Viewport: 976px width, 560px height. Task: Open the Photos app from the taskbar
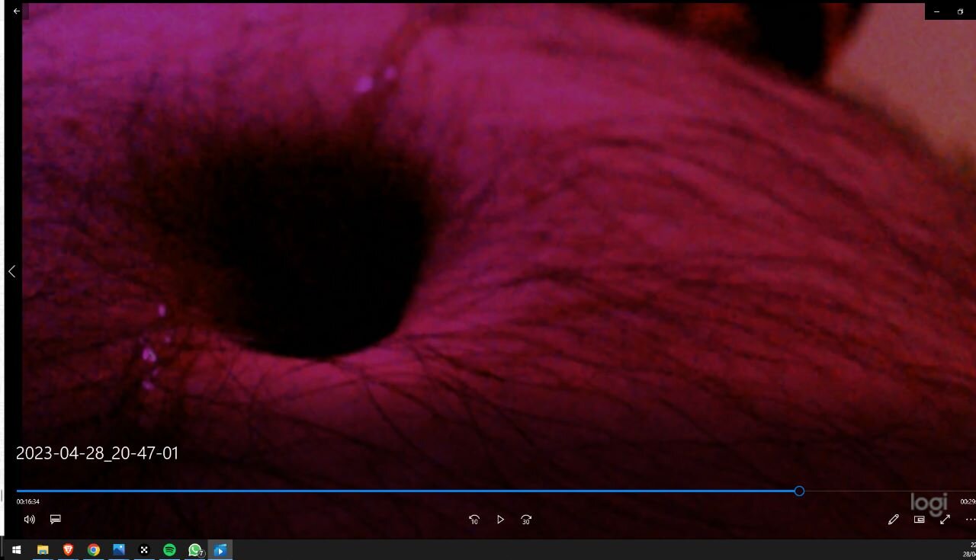coord(119,550)
